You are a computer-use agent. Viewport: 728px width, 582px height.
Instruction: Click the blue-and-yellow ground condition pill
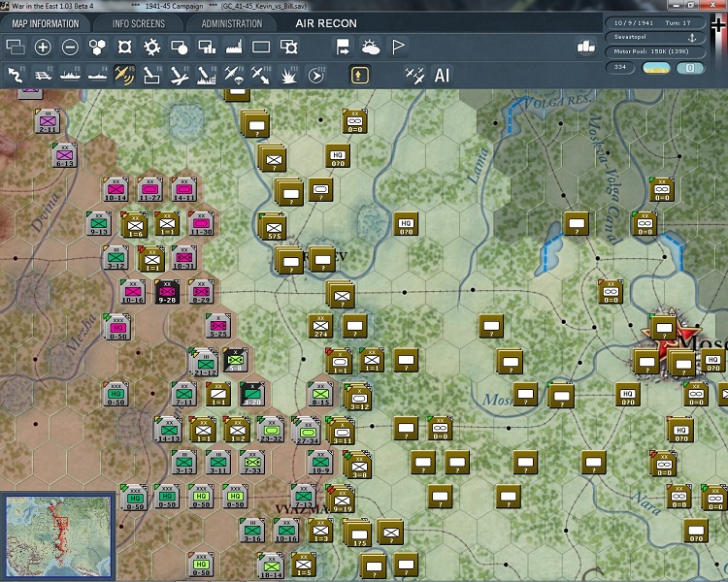pyautogui.click(x=655, y=68)
